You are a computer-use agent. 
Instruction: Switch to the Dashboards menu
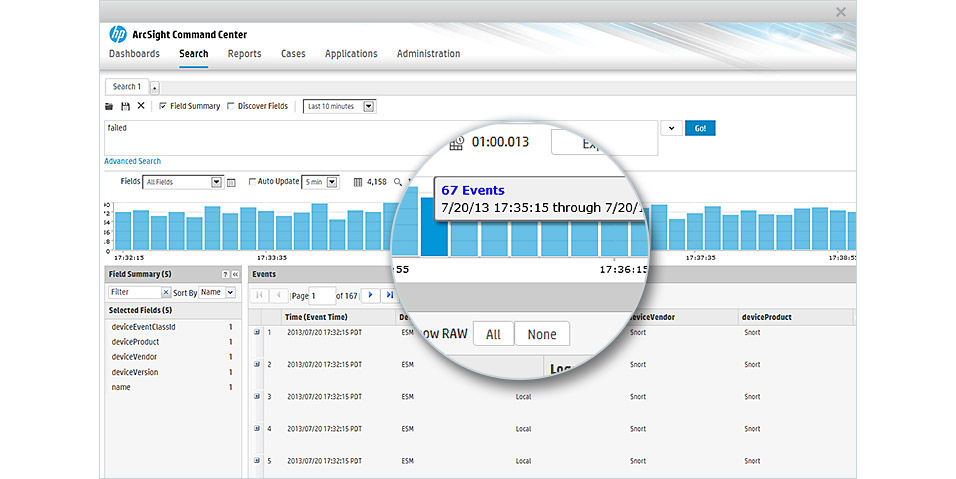pyautogui.click(x=134, y=54)
